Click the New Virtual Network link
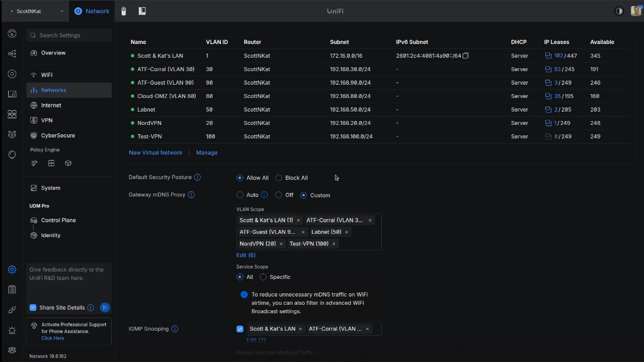The image size is (644, 362). 155,152
